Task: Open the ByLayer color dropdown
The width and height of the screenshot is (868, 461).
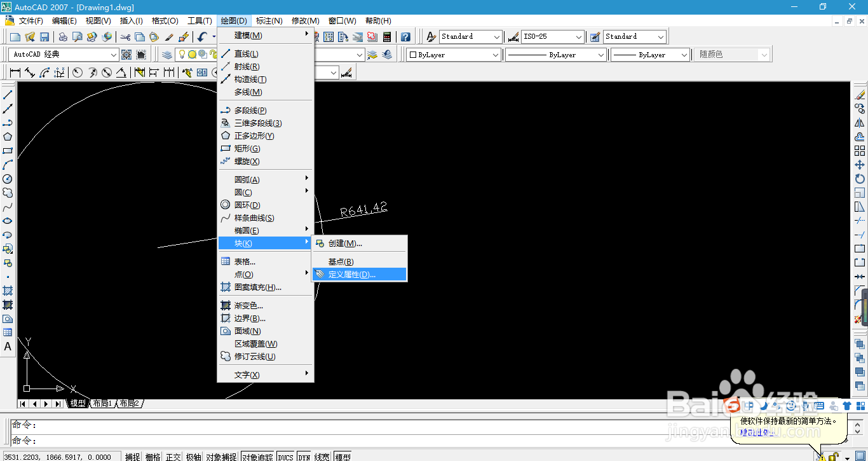Action: click(x=454, y=55)
